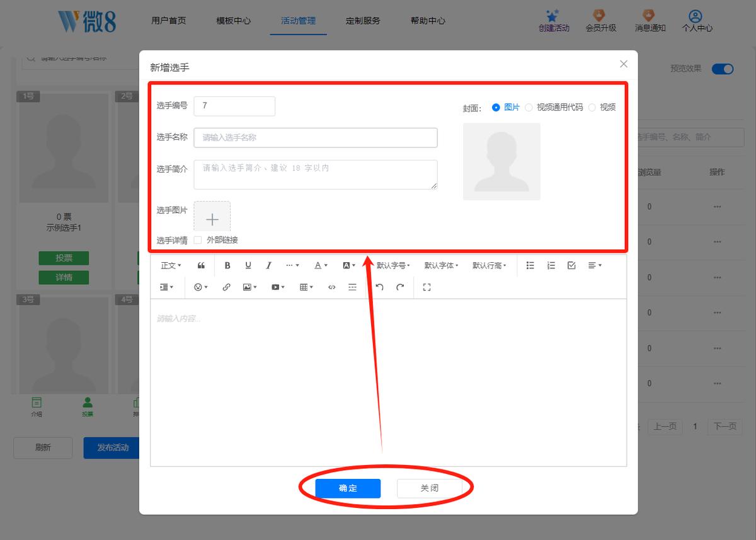Toggle fullscreen editor mode
The width and height of the screenshot is (756, 540).
coord(427,287)
